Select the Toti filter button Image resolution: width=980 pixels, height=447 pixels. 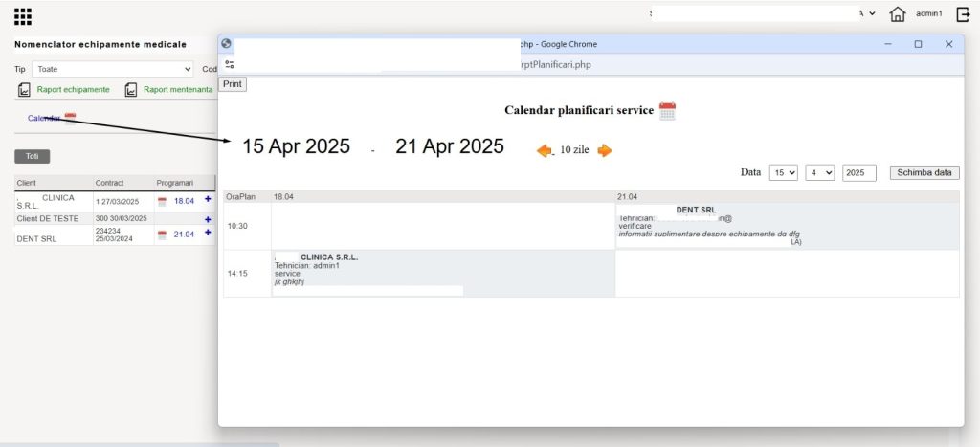(x=32, y=157)
